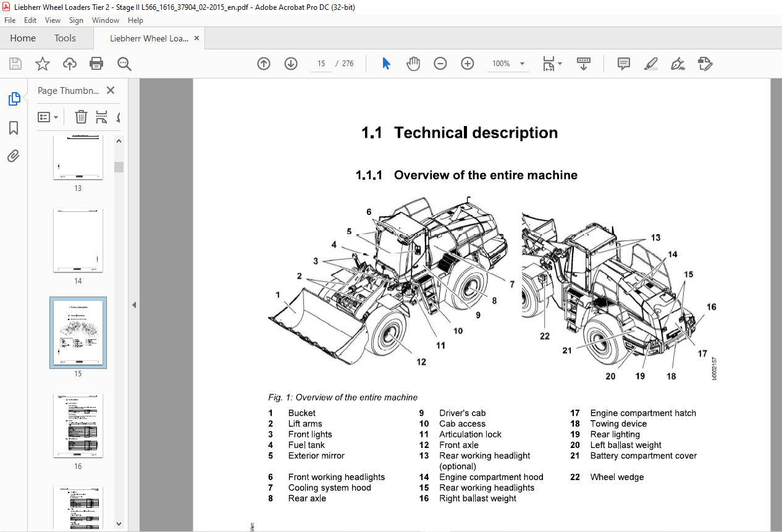Select the page 13 thumbnail
Screen dimensions: 782x532
78,158
